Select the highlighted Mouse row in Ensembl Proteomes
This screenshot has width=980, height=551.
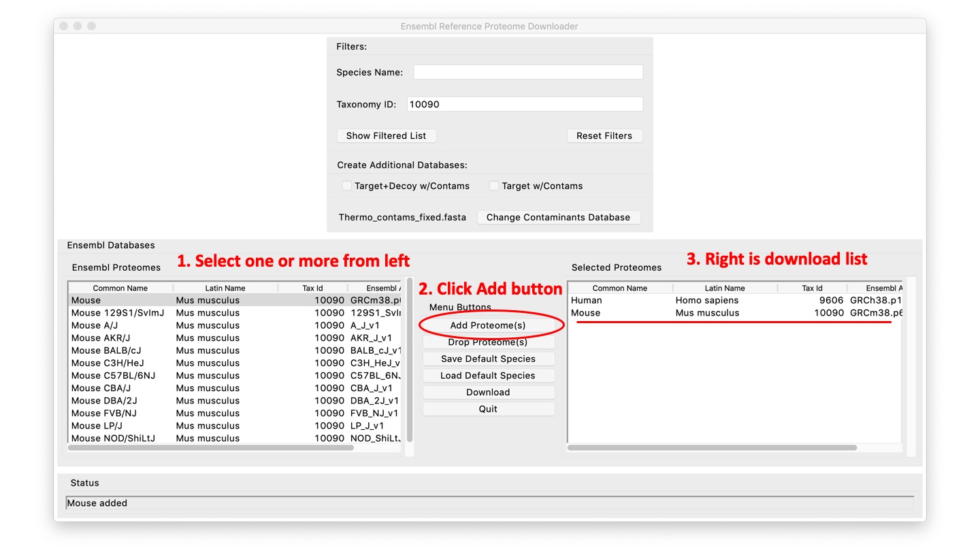coord(235,300)
